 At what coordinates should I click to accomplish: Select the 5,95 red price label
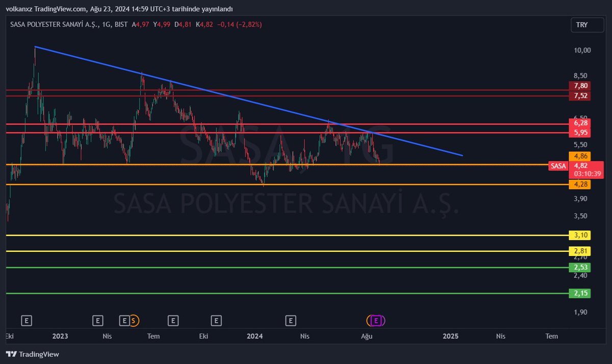580,133
